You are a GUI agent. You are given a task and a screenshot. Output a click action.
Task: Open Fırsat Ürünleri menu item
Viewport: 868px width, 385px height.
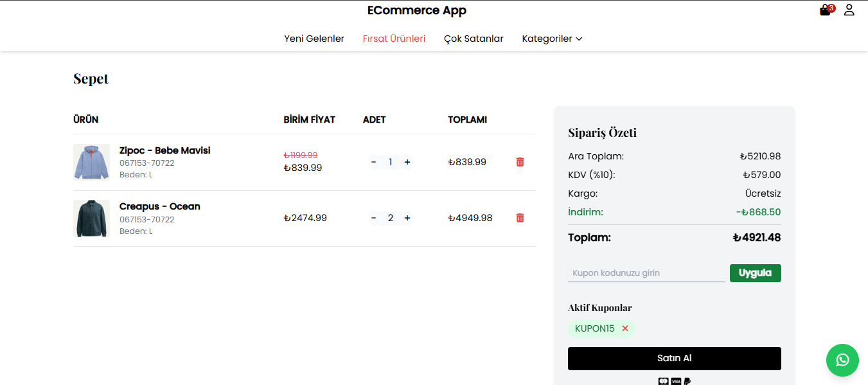coord(394,39)
